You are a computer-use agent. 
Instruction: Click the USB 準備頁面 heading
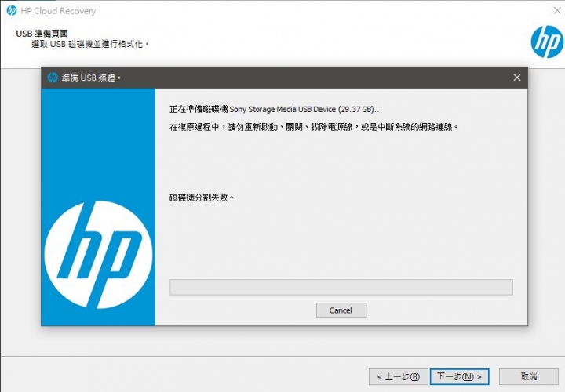pyautogui.click(x=42, y=34)
